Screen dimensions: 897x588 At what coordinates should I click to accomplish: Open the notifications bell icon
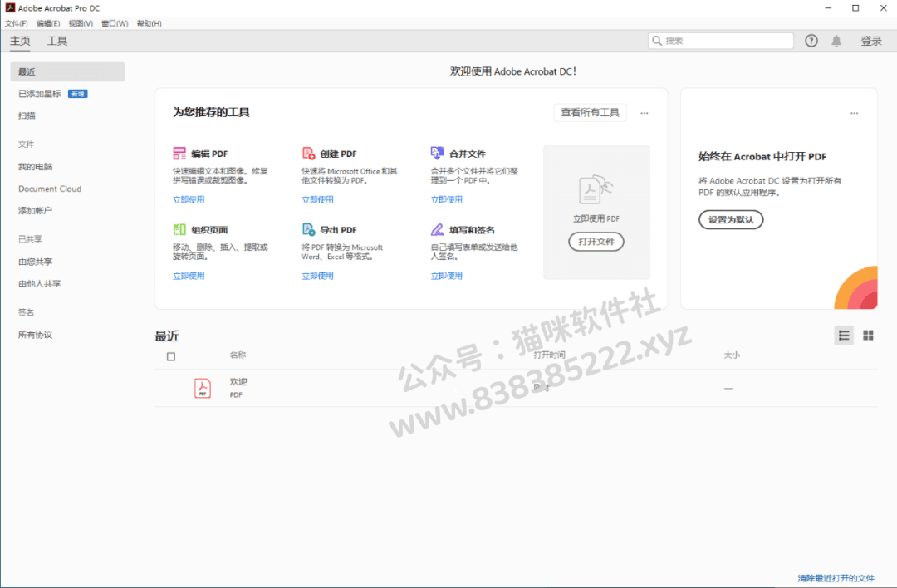[x=836, y=41]
